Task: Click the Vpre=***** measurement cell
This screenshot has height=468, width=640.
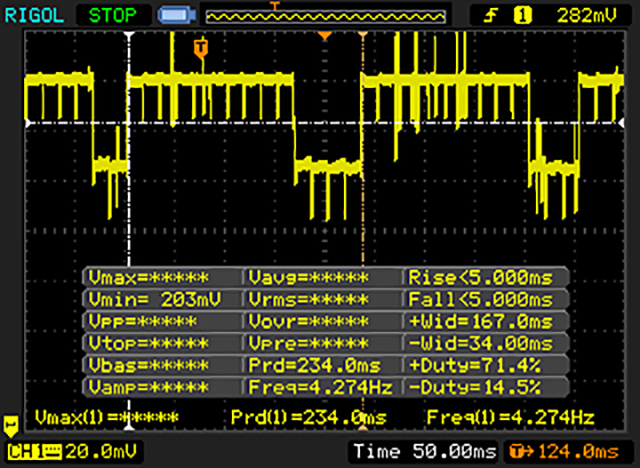Action: pyautogui.click(x=322, y=344)
